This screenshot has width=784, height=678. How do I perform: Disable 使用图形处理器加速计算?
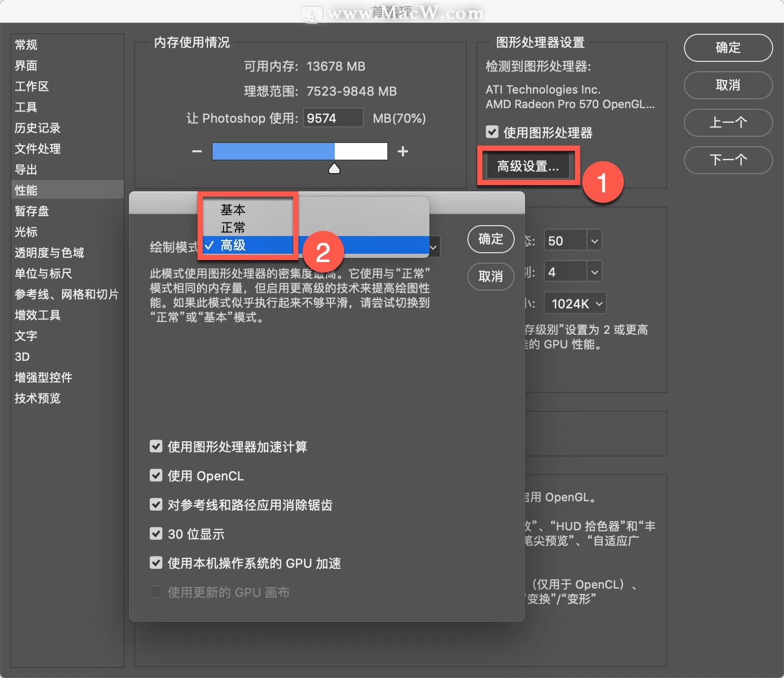coord(156,446)
